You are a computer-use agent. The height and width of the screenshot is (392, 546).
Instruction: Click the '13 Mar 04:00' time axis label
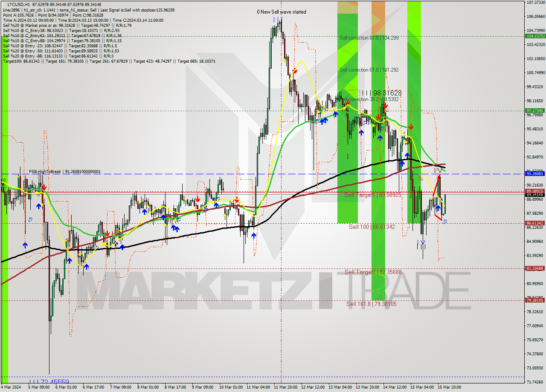coord(340,387)
